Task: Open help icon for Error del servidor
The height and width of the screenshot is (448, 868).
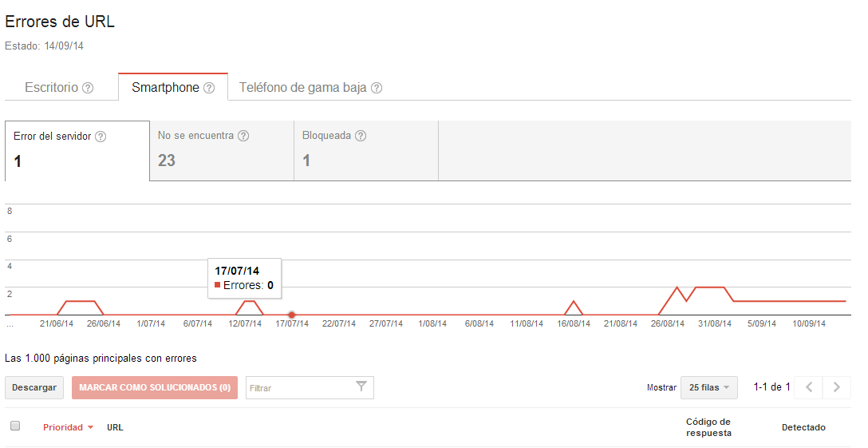Action: (101, 137)
